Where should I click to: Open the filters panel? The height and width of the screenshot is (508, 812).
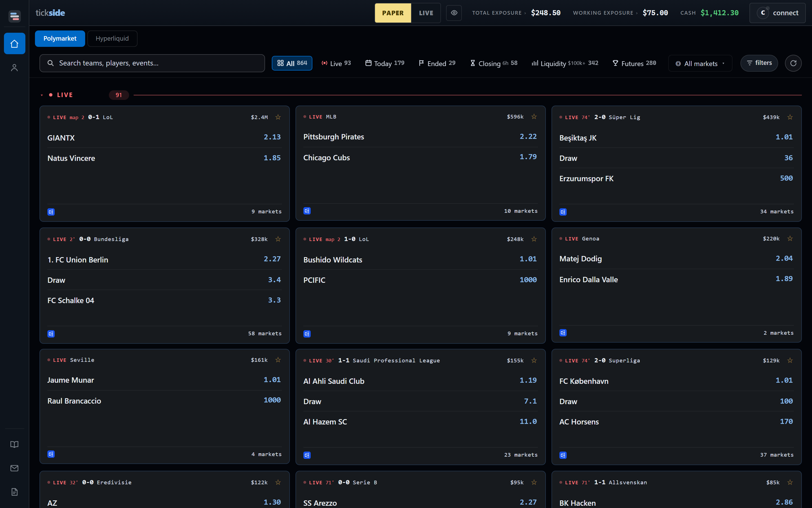click(x=759, y=63)
